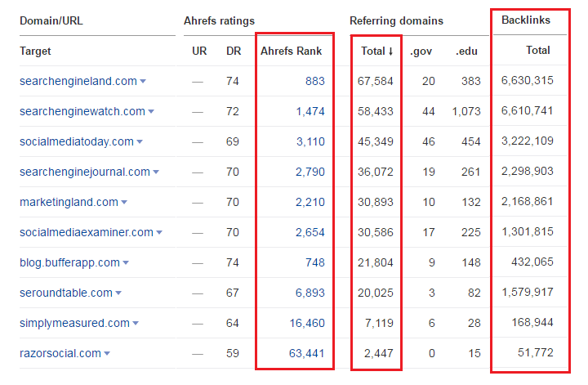Click Ahrefs Rank value 2,654

tap(310, 232)
